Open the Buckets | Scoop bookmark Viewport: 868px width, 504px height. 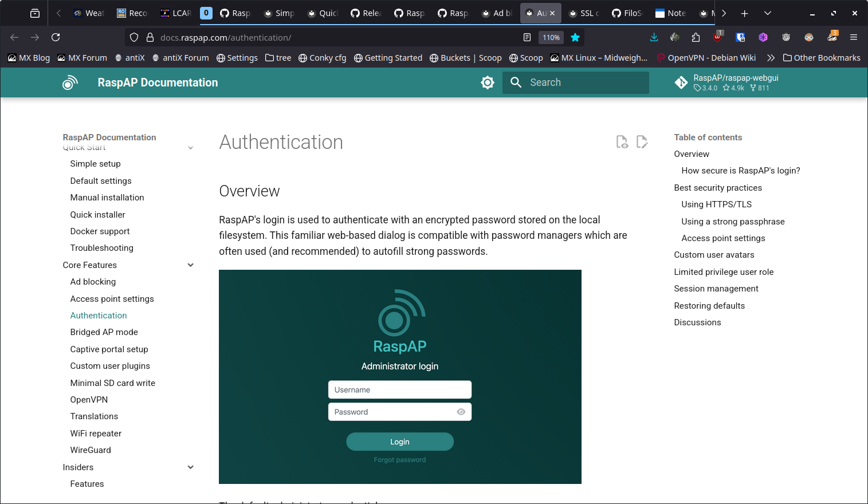[x=465, y=58]
